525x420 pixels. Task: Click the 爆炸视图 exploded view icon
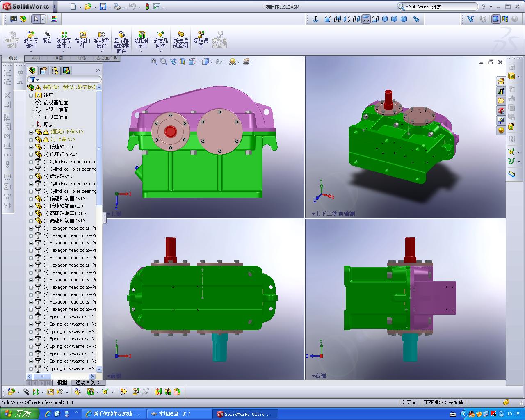coord(201,40)
